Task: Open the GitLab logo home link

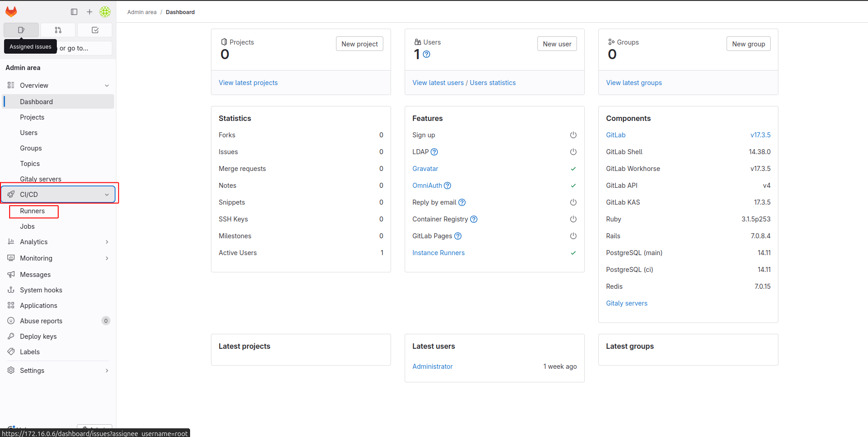Action: 11,12
